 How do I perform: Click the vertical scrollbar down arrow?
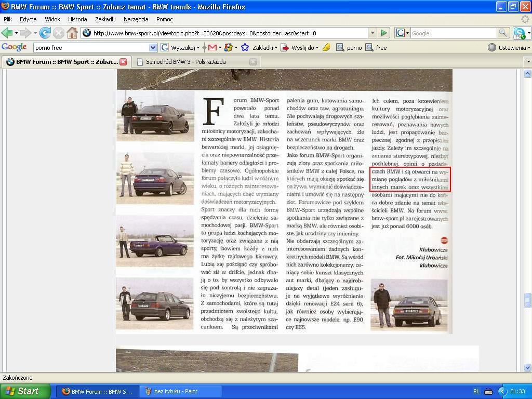527,367
